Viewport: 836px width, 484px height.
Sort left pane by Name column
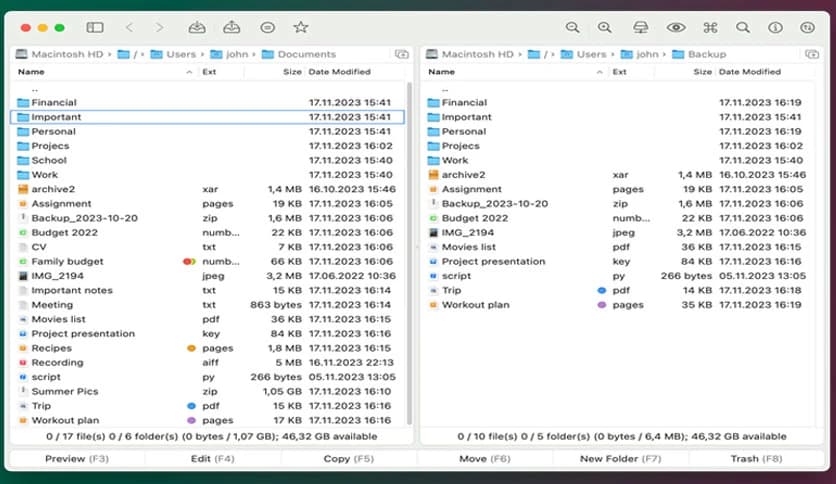(32, 72)
